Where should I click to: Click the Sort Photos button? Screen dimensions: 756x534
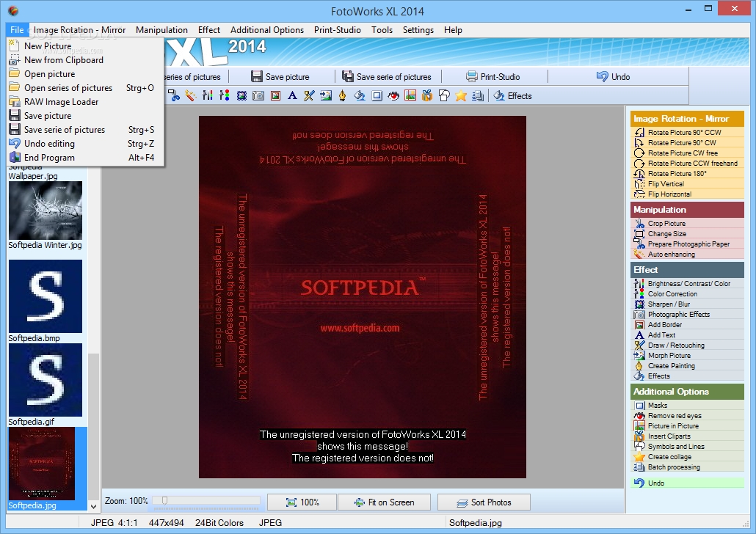pos(484,502)
